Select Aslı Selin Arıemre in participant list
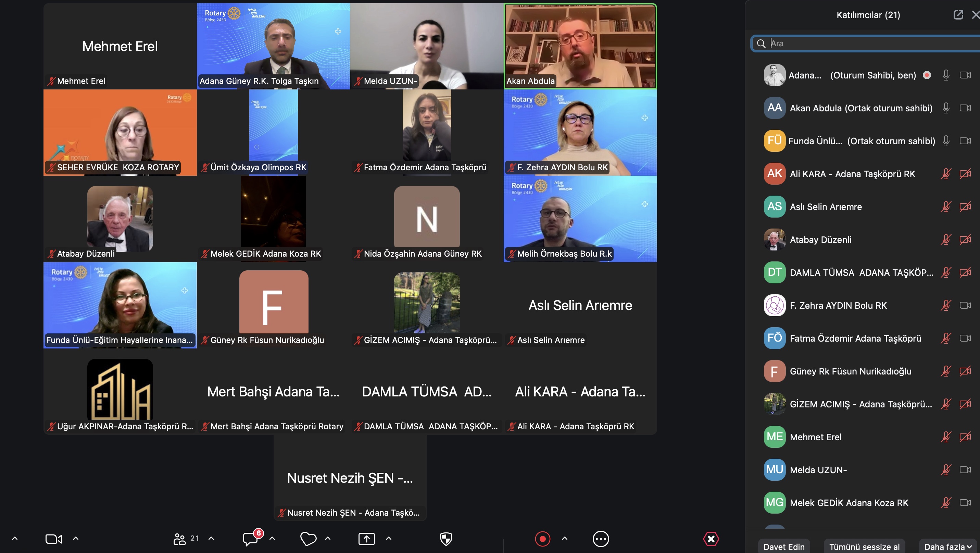 coord(826,207)
